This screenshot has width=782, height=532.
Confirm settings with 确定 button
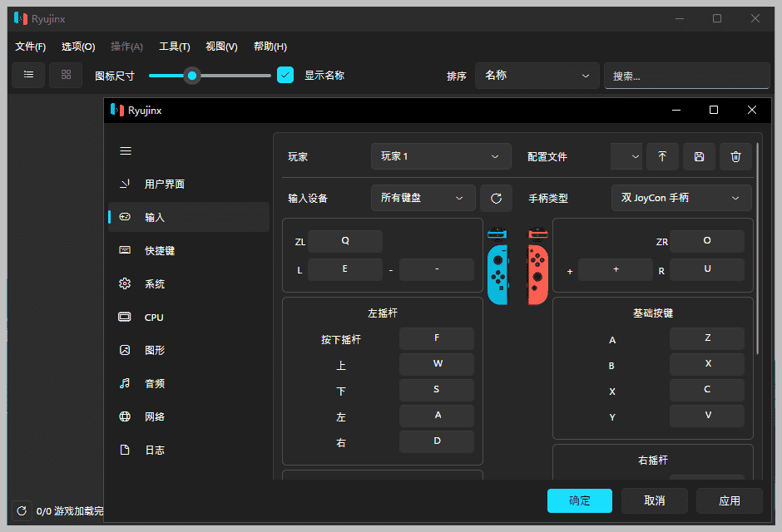click(580, 500)
